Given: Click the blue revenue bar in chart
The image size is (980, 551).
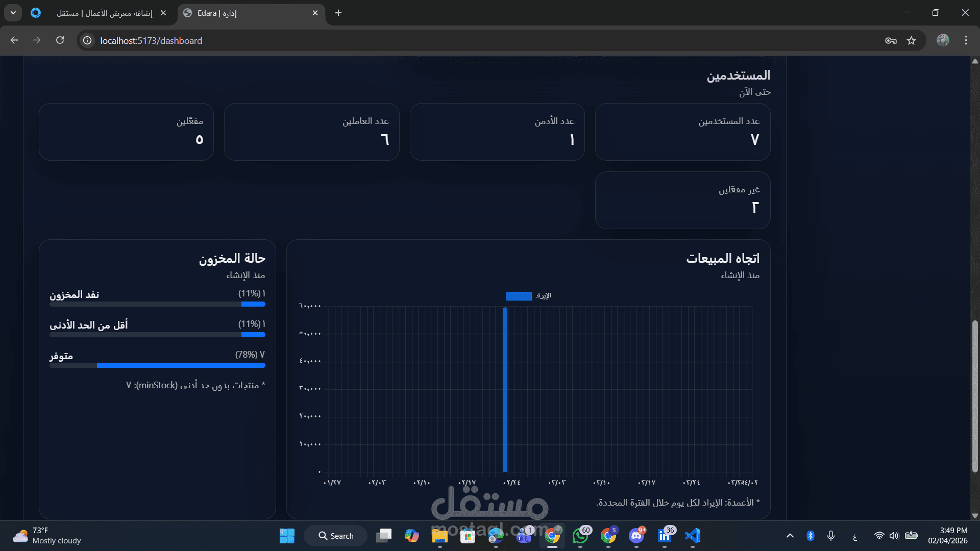Looking at the screenshot, I should click(x=505, y=390).
